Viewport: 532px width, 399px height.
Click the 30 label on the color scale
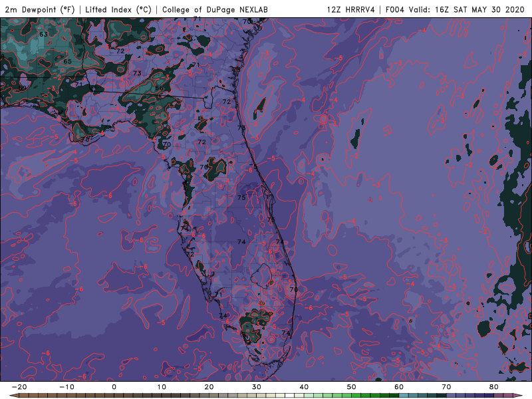click(x=257, y=387)
